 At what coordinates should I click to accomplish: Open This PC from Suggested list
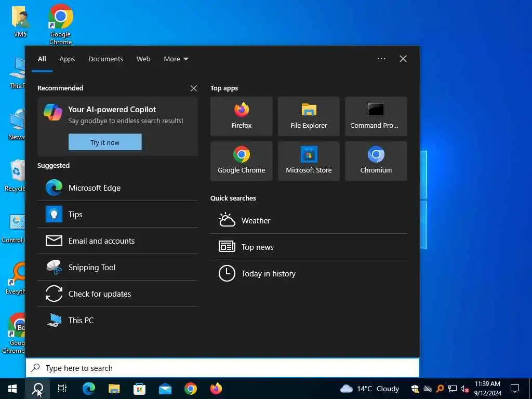(118, 320)
